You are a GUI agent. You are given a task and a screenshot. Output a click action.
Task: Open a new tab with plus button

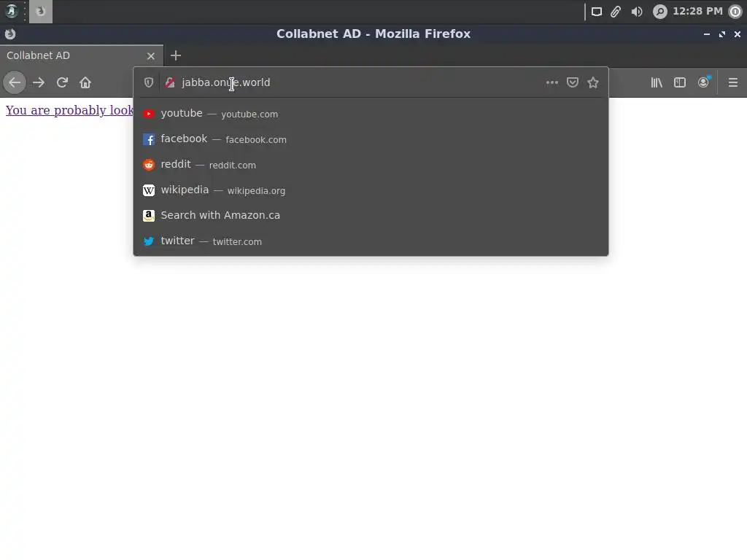pyautogui.click(x=176, y=55)
